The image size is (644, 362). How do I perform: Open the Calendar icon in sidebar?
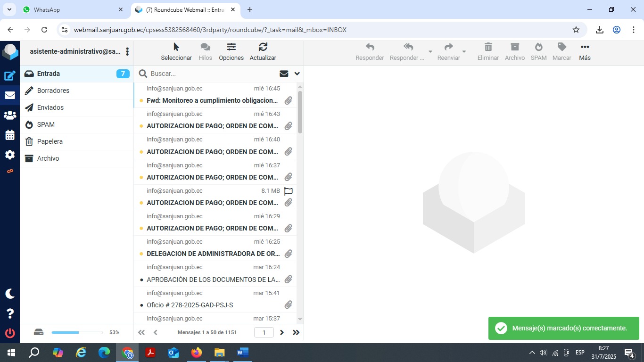coord(10,135)
